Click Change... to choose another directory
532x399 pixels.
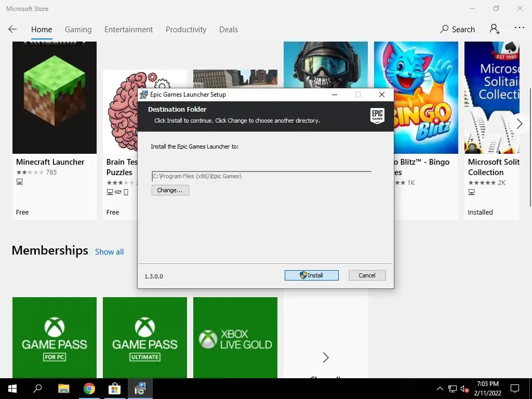point(170,190)
